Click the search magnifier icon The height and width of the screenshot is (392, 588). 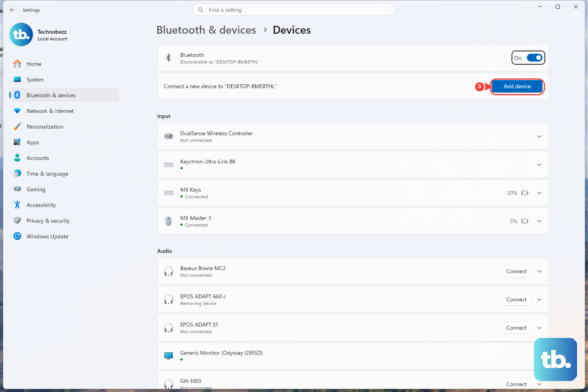pyautogui.click(x=201, y=10)
